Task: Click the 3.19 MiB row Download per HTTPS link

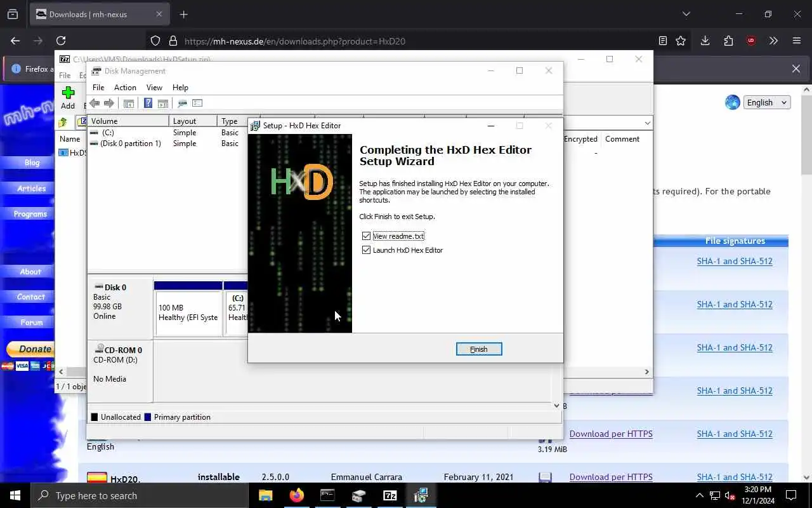Action: pyautogui.click(x=611, y=434)
